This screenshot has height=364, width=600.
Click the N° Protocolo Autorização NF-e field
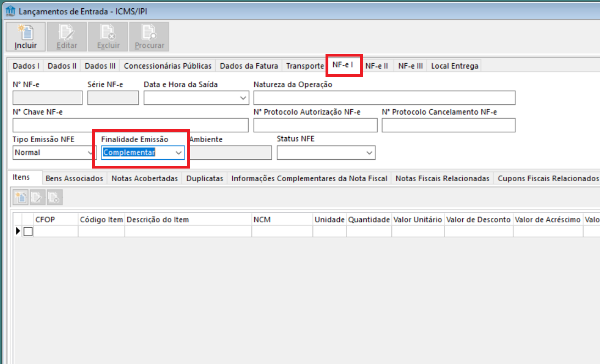[x=315, y=125]
